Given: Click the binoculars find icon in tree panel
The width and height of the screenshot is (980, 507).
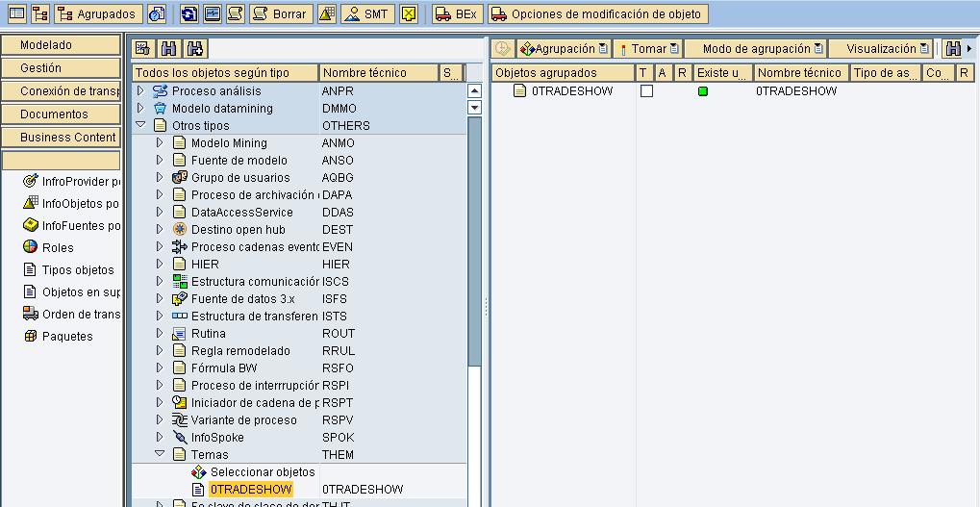Looking at the screenshot, I should coord(169,49).
